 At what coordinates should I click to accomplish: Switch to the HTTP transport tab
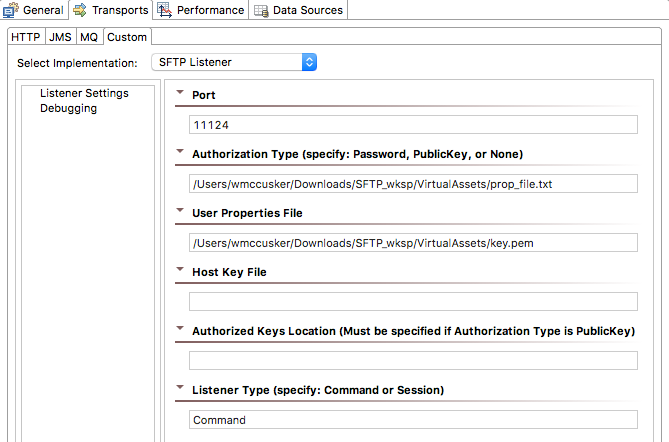(x=26, y=37)
